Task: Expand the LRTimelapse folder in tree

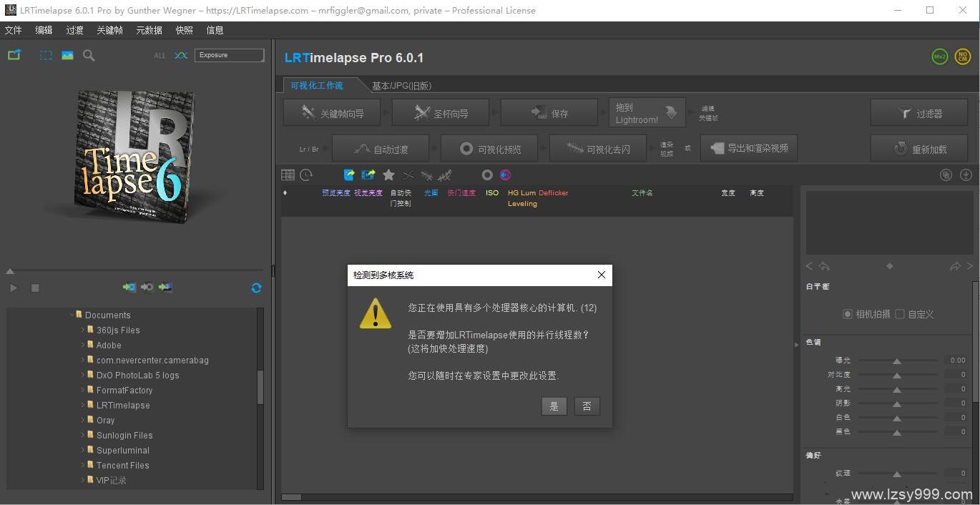Action: pos(83,405)
